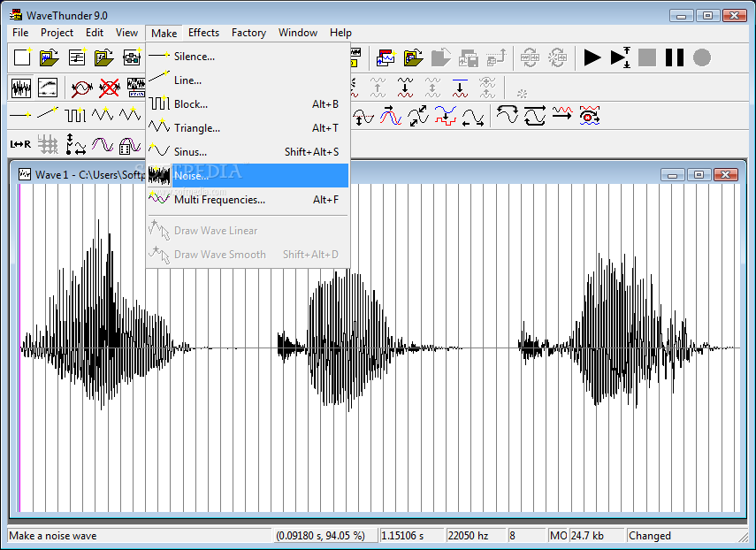This screenshot has height=550, width=756.
Task: Click the 22050 hz status bar field
Action: pyautogui.click(x=476, y=536)
